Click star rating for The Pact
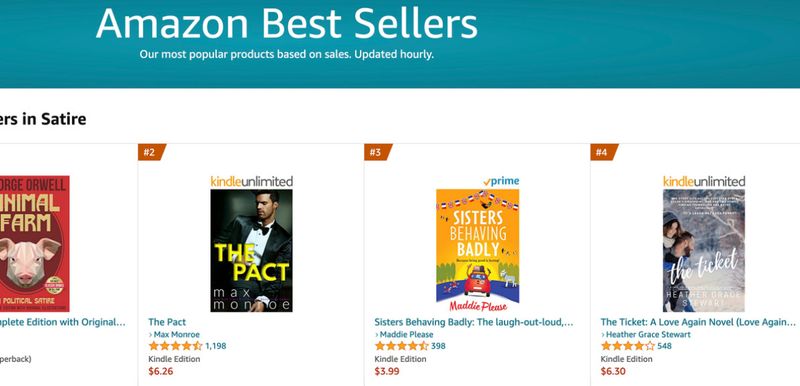This screenshot has width=800, height=386. [176, 346]
